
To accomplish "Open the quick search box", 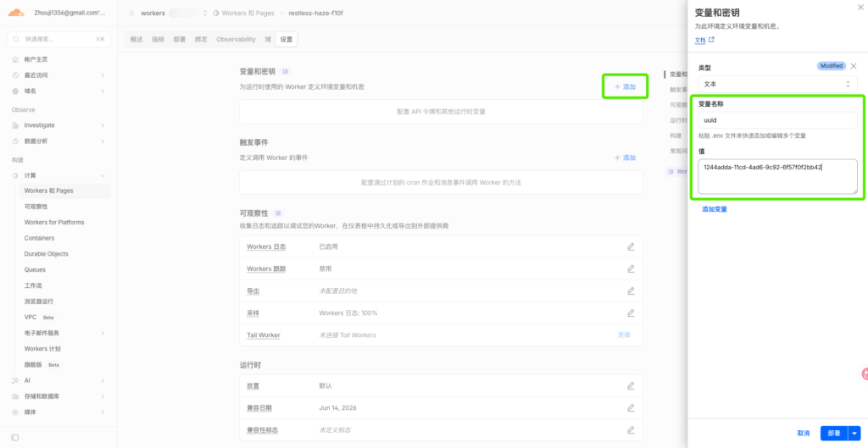I will 58,39.
